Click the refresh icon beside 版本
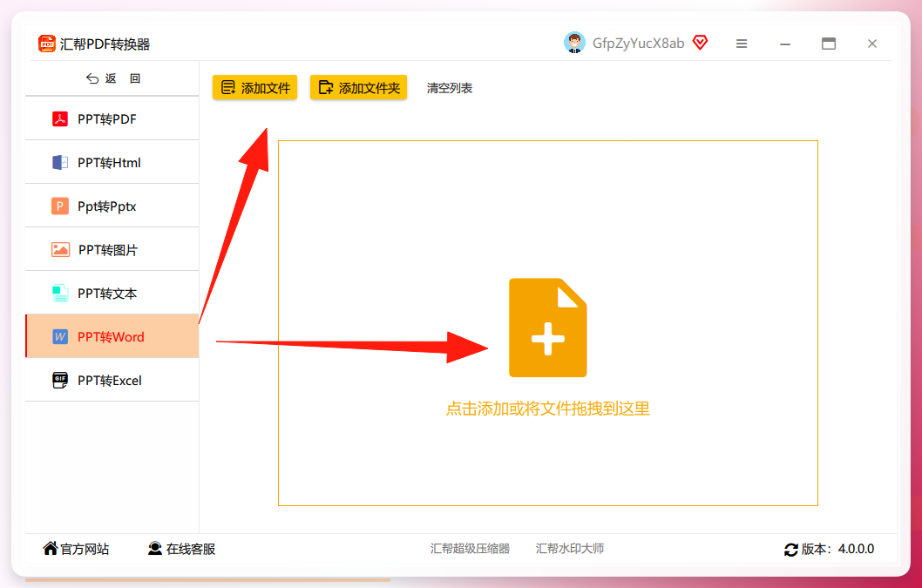Image resolution: width=922 pixels, height=588 pixels. pos(791,549)
